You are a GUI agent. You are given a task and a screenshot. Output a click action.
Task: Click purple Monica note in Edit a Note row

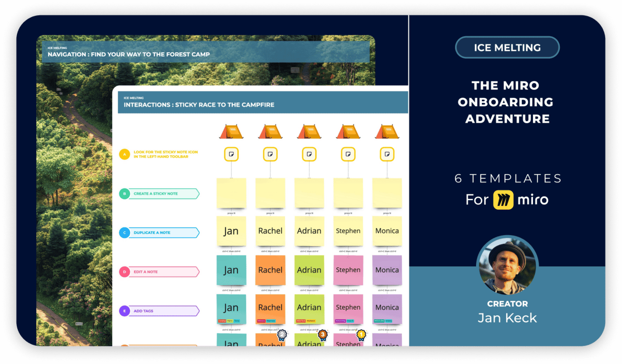(x=387, y=270)
